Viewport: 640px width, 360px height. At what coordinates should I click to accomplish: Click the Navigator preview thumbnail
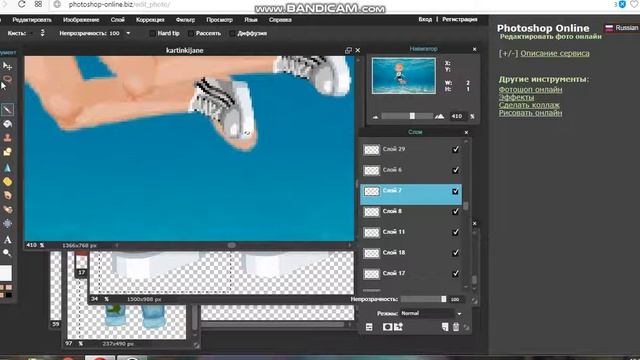coord(404,76)
